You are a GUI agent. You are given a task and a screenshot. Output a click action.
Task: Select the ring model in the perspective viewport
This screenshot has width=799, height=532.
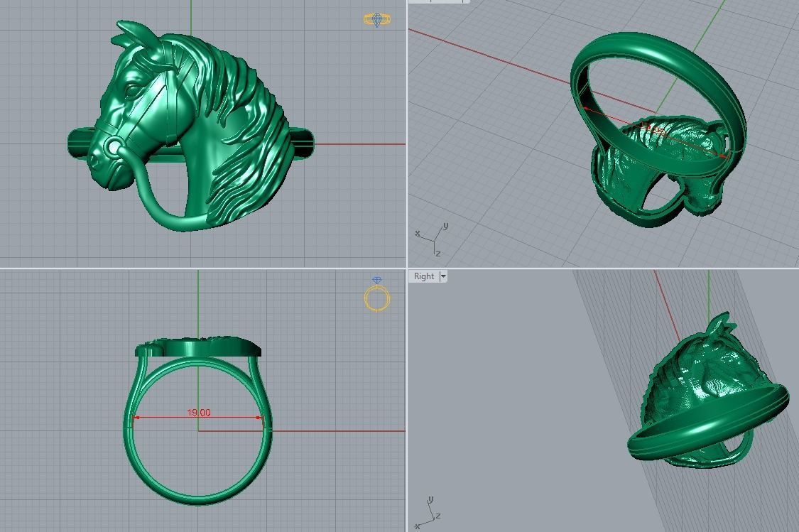point(658,130)
